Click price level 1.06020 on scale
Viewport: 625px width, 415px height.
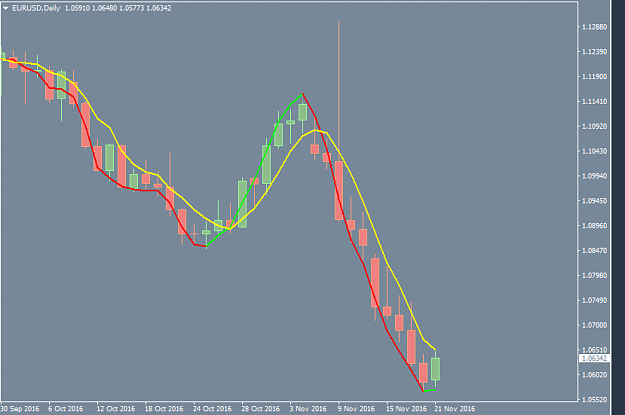point(594,375)
